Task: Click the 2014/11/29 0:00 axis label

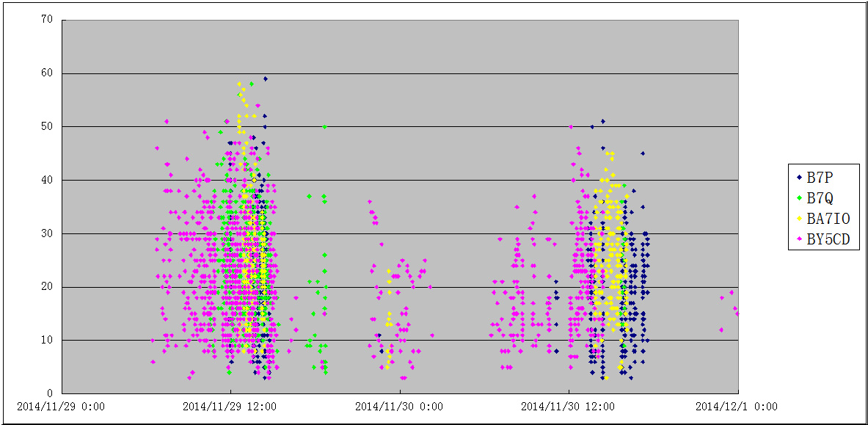Action: coord(61,407)
